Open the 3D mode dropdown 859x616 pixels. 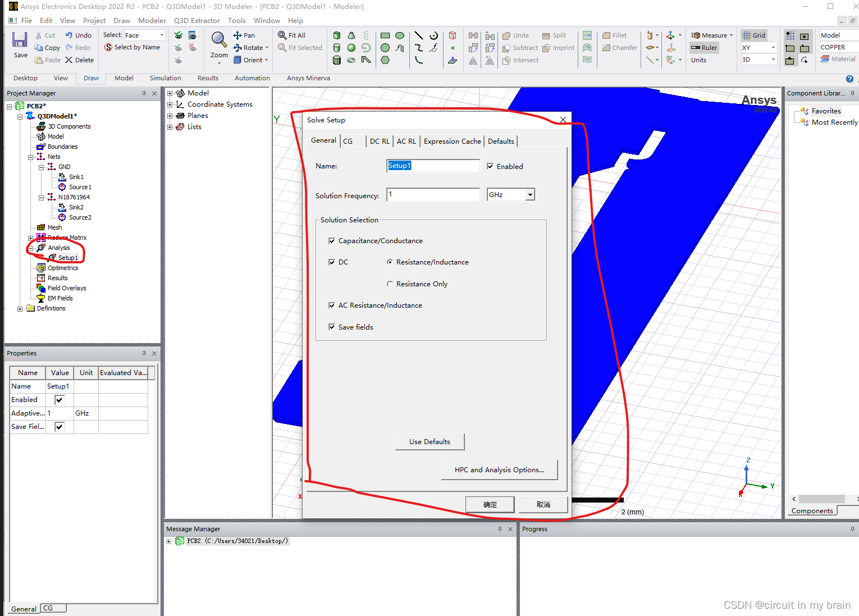point(773,60)
